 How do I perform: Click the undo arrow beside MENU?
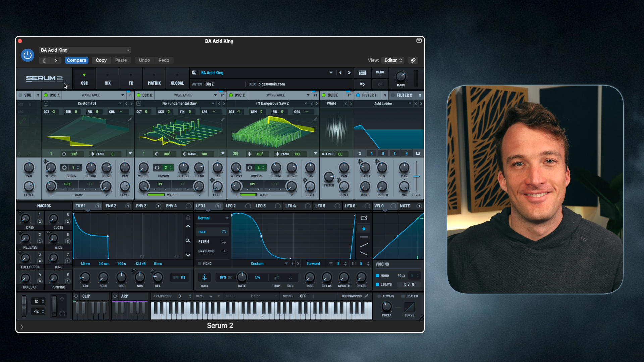362,84
